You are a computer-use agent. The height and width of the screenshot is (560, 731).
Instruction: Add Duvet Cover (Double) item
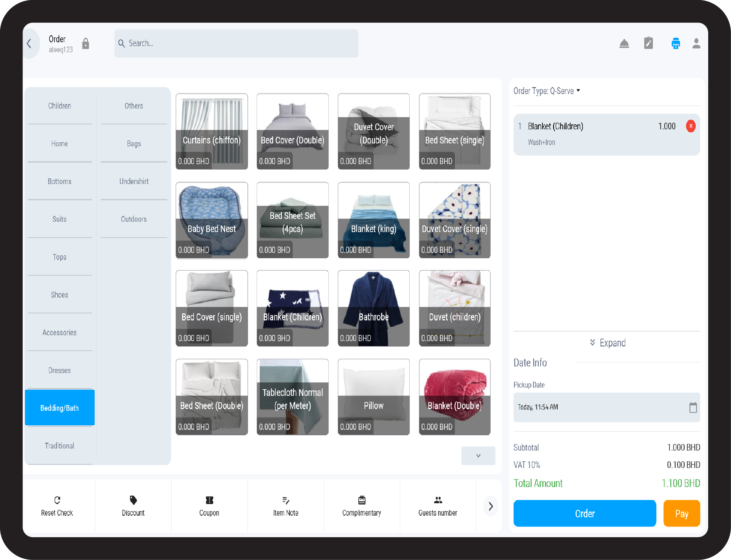coord(374,131)
